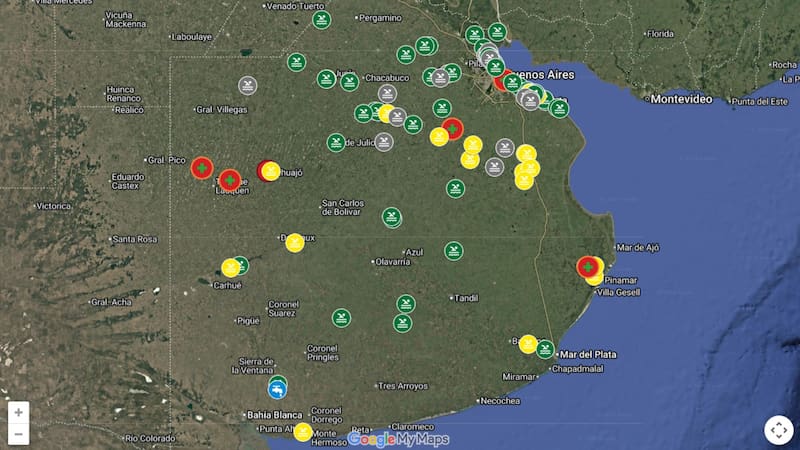Select the green marker left of 9 de Julio
Image resolution: width=800 pixels, height=450 pixels.
[336, 142]
